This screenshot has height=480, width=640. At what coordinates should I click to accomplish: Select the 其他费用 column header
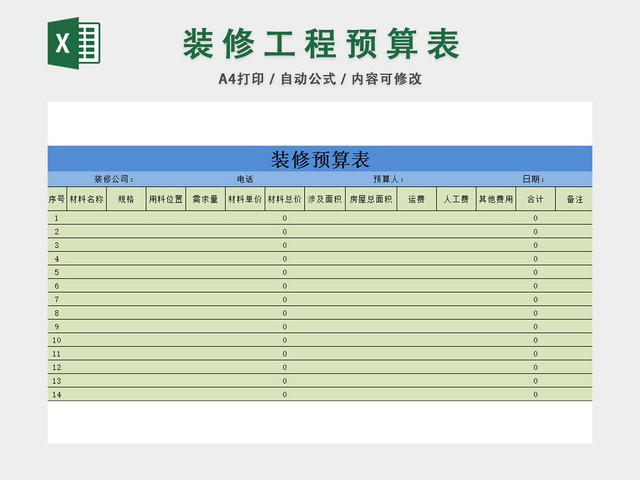[x=496, y=199]
